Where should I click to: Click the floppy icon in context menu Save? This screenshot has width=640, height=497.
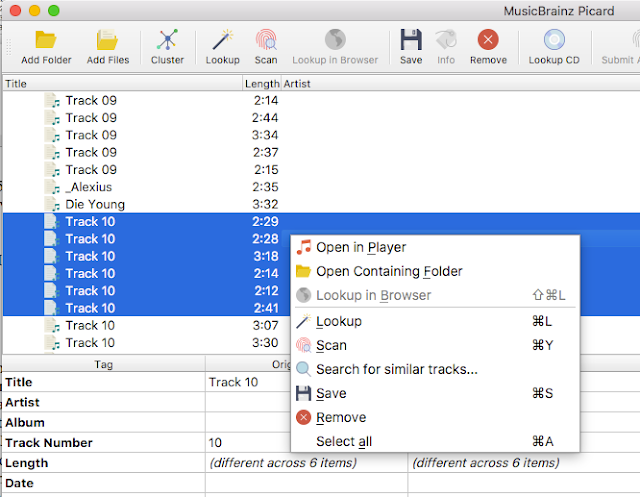303,393
